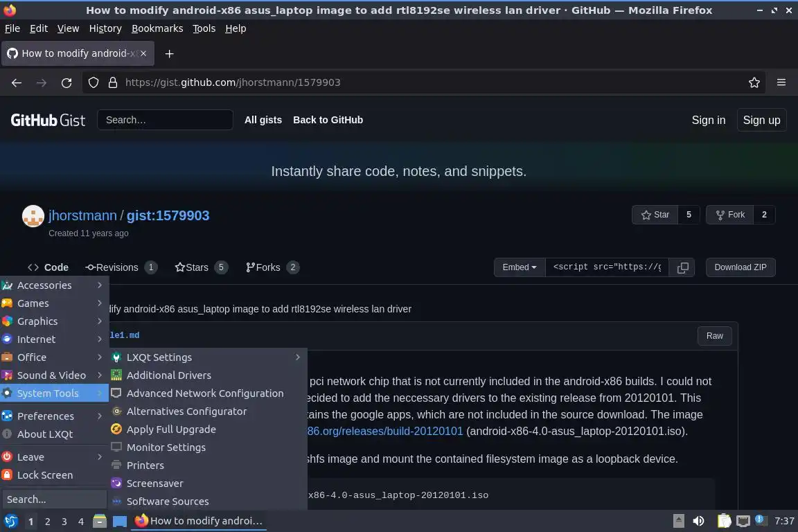798x532 pixels.
Task: Open Advanced Network Configuration
Action: 208,393
